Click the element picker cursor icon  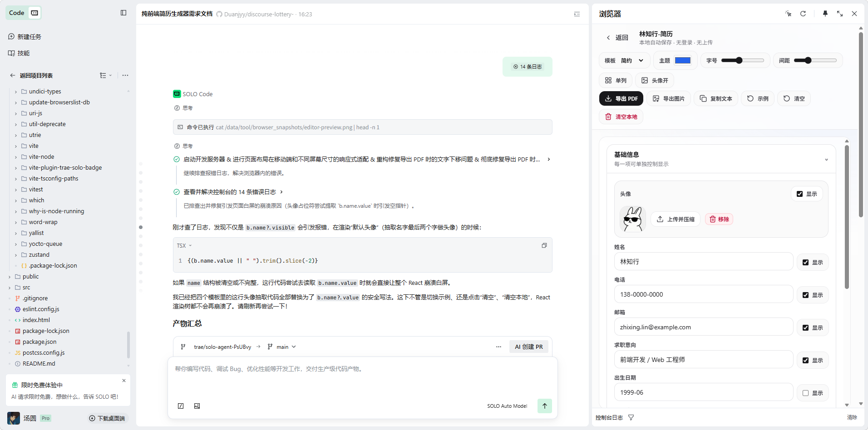[789, 14]
